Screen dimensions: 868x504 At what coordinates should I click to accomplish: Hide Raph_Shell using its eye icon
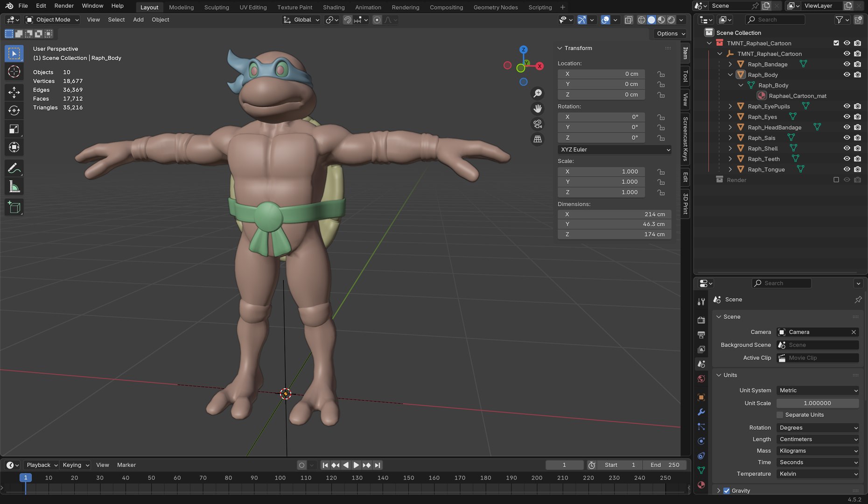[847, 148]
